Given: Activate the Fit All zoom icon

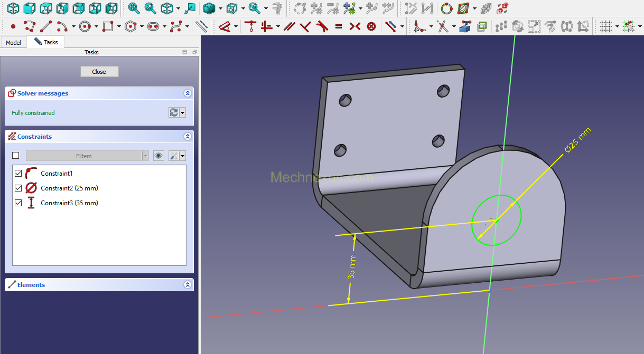Looking at the screenshot, I should [134, 8].
